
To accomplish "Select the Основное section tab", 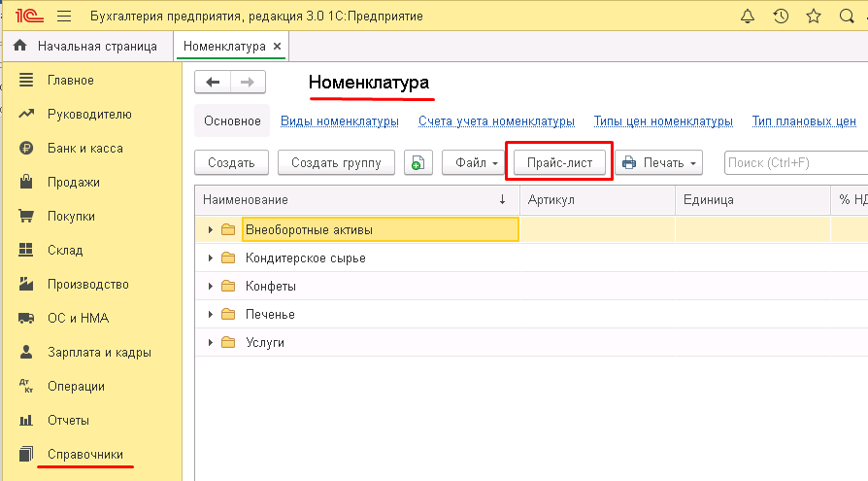I will point(232,120).
